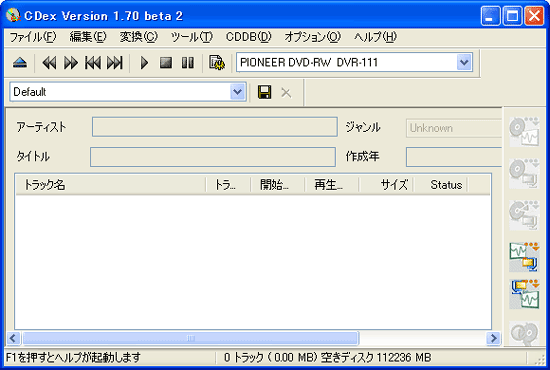550x370 pixels.
Task: Click the CDex title bar application icon
Action: [x=13, y=15]
